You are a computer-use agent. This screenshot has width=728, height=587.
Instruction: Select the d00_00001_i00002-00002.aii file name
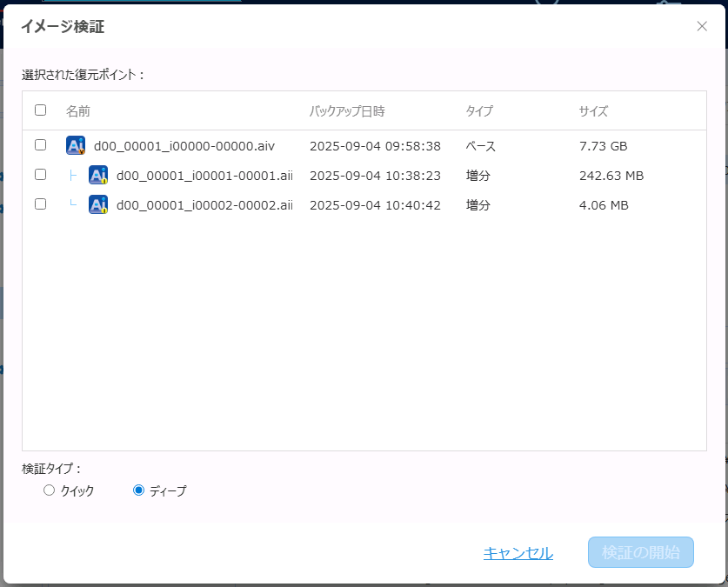coord(204,205)
